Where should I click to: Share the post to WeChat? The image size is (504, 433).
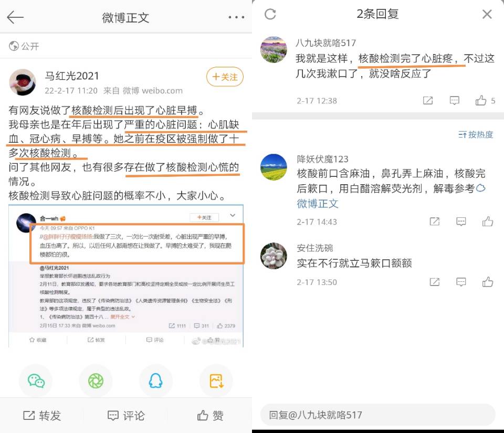pyautogui.click(x=36, y=381)
